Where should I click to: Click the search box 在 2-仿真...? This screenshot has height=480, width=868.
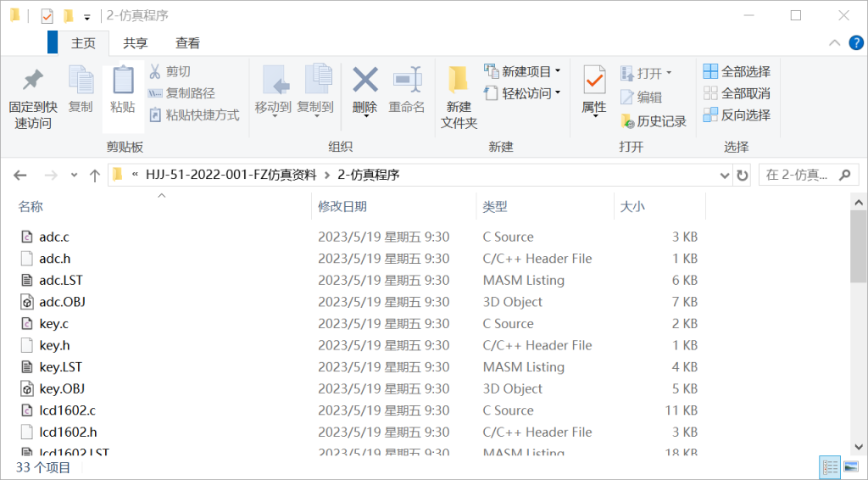click(797, 175)
